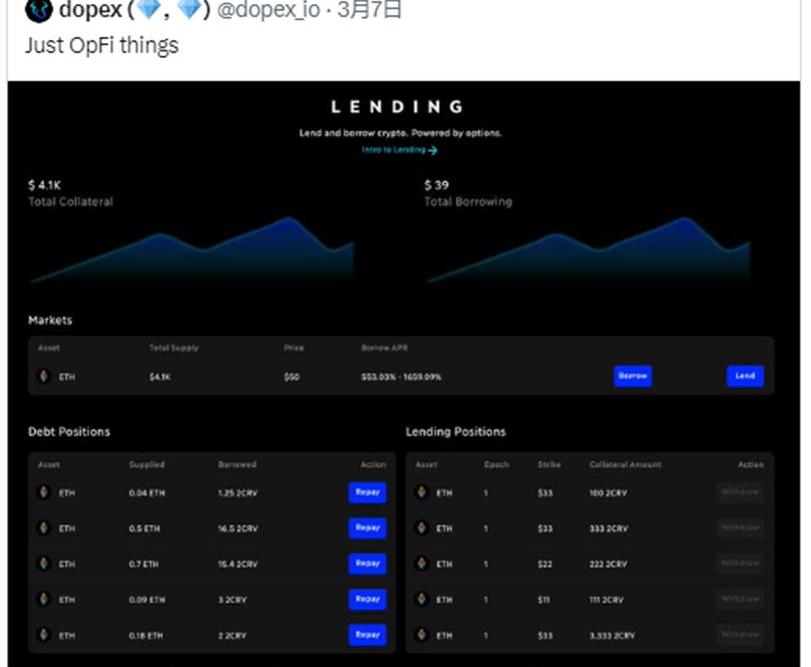Click the Markets section heading
Viewport: 811px width, 667px height.
point(50,321)
